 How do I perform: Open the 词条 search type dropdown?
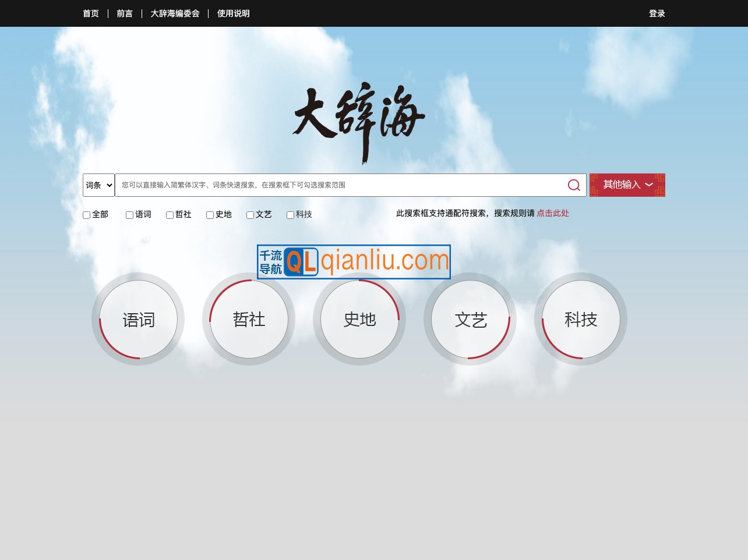point(98,185)
